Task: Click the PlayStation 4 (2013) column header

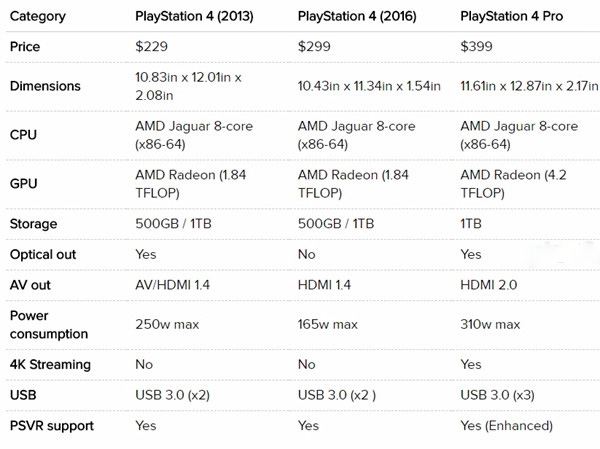Action: [194, 16]
